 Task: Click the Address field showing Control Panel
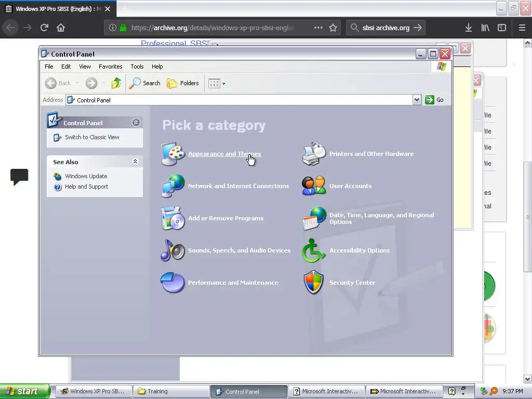(x=239, y=100)
